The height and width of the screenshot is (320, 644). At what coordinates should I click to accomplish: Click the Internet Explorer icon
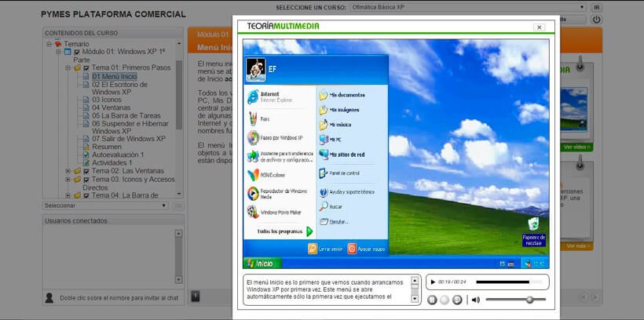click(x=253, y=96)
